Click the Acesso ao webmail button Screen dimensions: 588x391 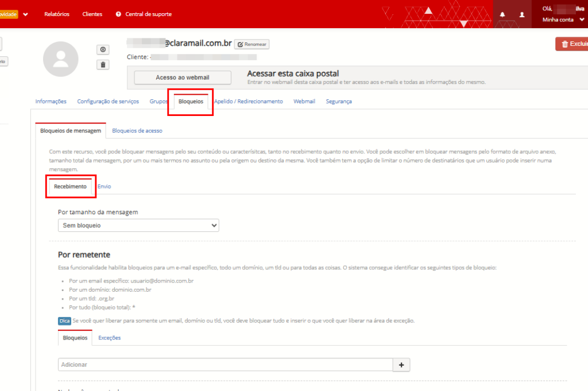182,78
